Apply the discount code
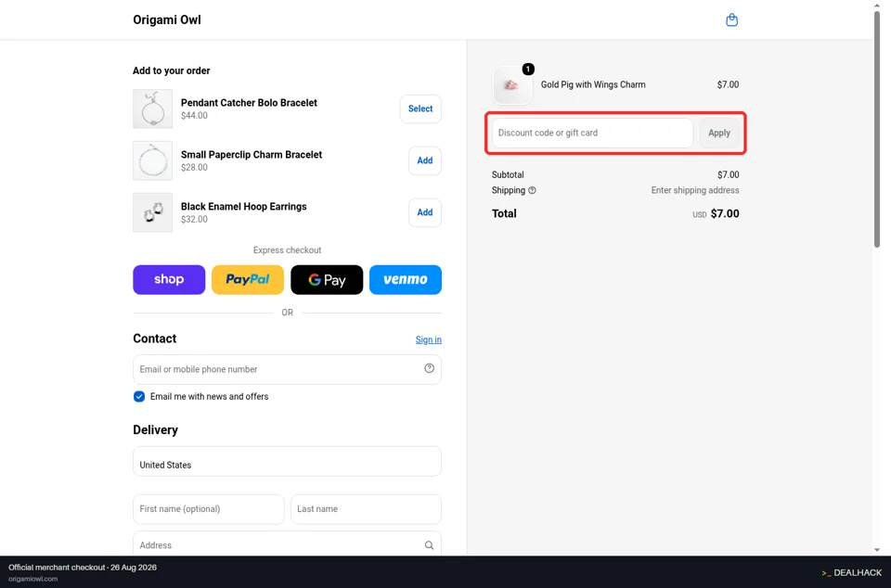This screenshot has height=588, width=891. click(x=719, y=133)
